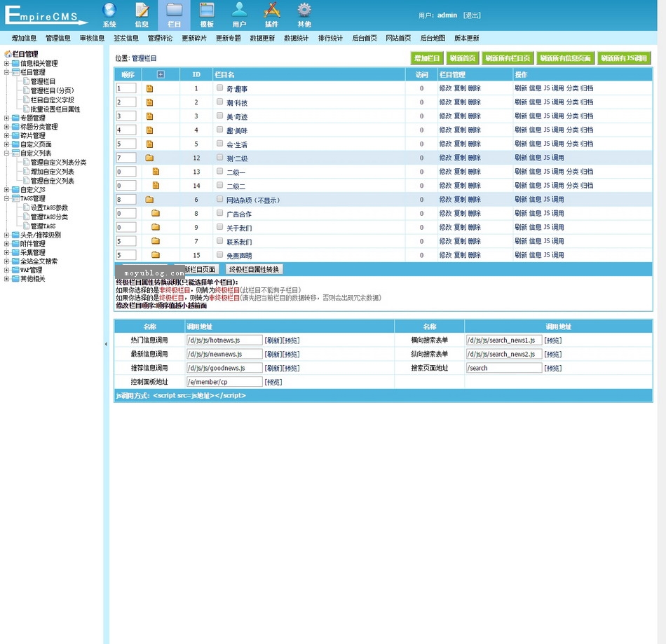Collapse the TAGS管理 tree node
The height and width of the screenshot is (644, 666).
[x=6, y=198]
